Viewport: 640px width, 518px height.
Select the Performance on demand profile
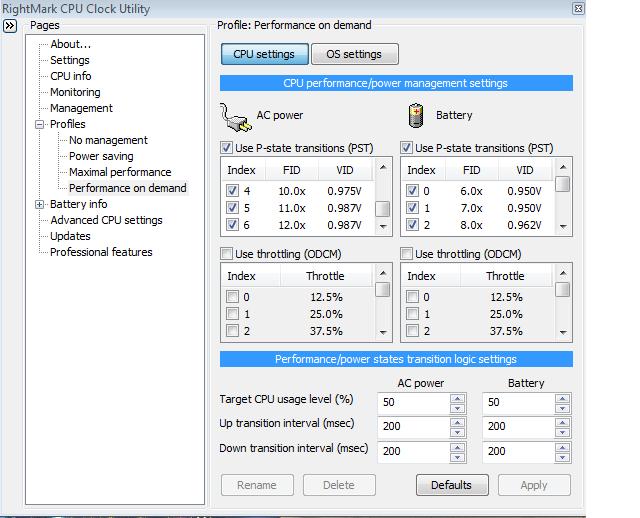tap(128, 188)
